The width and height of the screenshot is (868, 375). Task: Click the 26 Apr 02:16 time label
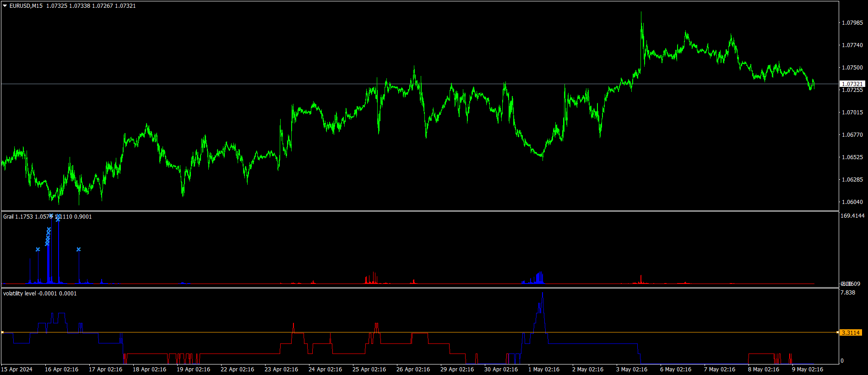[413, 370]
